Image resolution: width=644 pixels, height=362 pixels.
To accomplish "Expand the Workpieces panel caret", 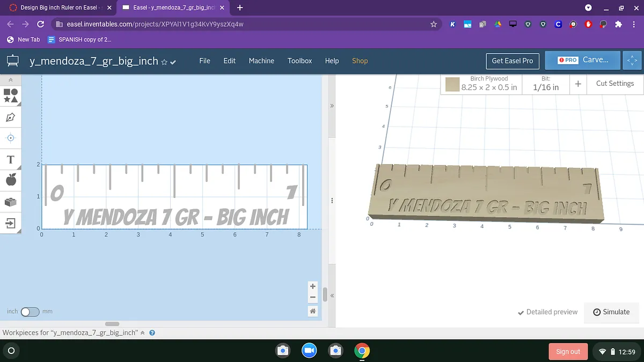I will [x=142, y=333].
